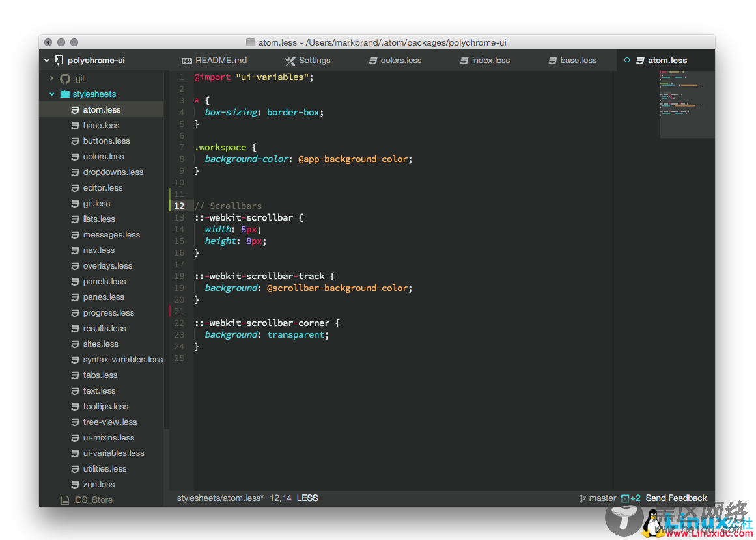This screenshot has width=756, height=540.
Task: Open ui-mixins.less in the file tree
Action: coord(109,438)
